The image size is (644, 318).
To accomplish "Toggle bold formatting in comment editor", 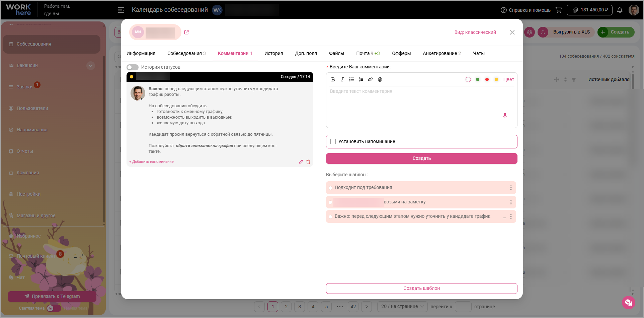I will pyautogui.click(x=333, y=79).
